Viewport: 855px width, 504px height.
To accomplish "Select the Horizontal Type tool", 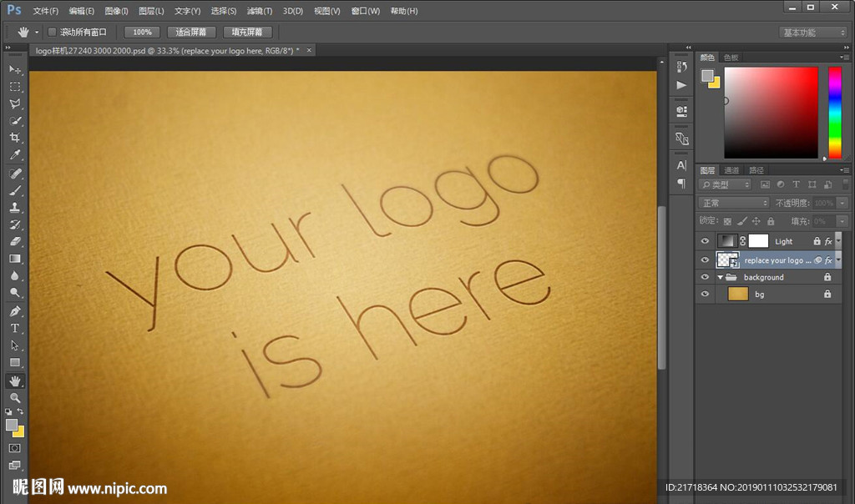I will click(15, 328).
